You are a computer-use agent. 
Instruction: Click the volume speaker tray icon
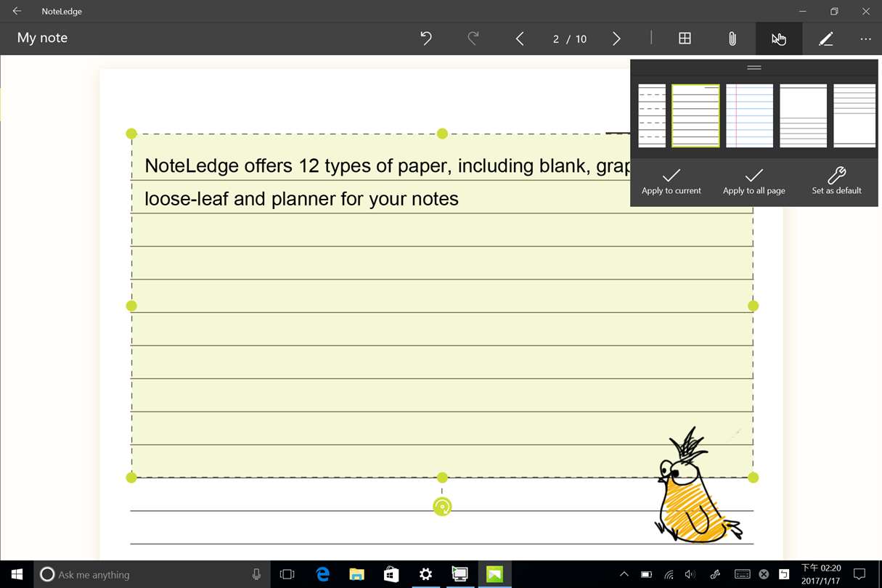click(690, 574)
